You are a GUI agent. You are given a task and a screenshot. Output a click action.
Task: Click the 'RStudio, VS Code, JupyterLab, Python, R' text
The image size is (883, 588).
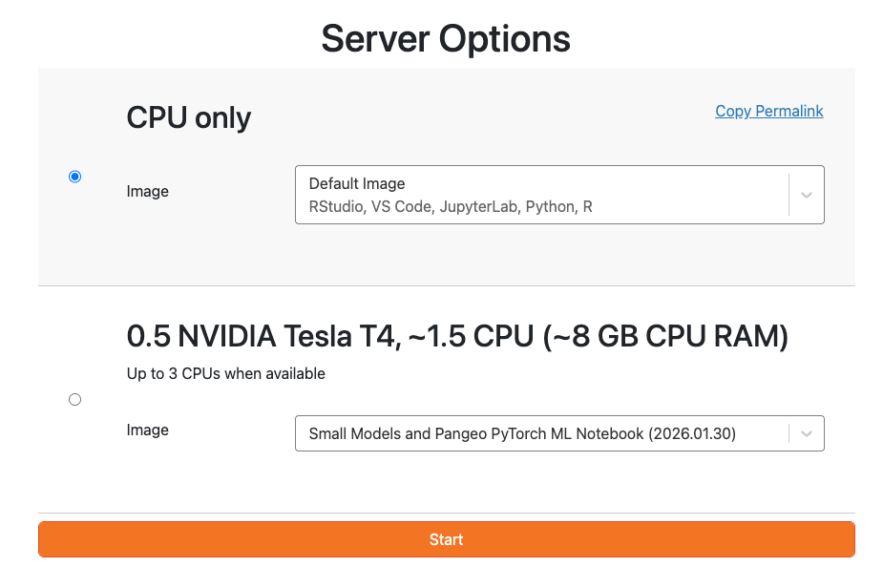click(x=451, y=207)
